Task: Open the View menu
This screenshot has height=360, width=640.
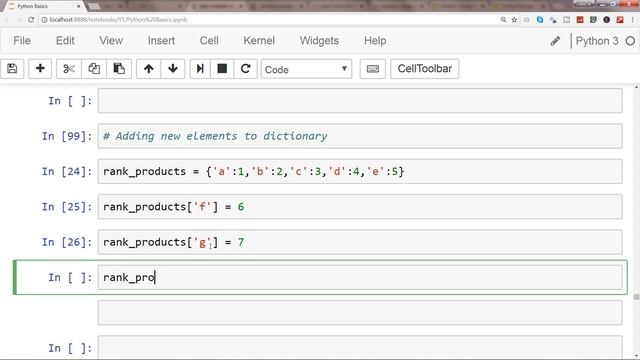Action: 111,41
